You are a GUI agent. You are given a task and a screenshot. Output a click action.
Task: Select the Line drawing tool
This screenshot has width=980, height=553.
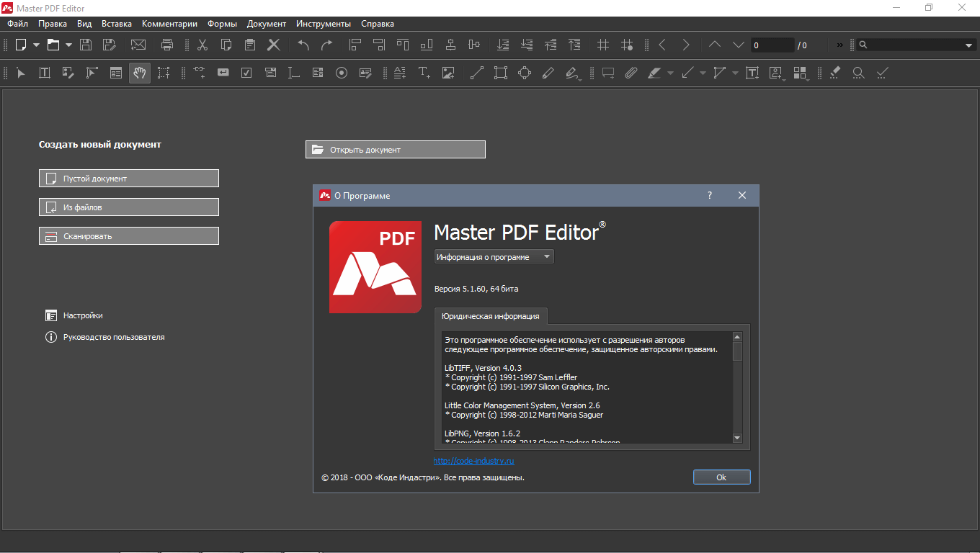[477, 73]
